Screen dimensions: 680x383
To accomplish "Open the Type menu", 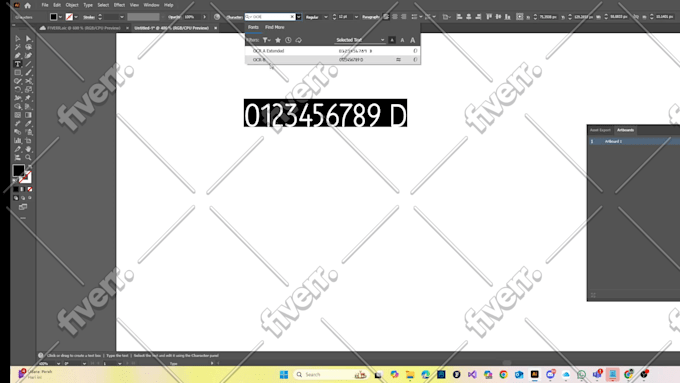I will pyautogui.click(x=88, y=5).
